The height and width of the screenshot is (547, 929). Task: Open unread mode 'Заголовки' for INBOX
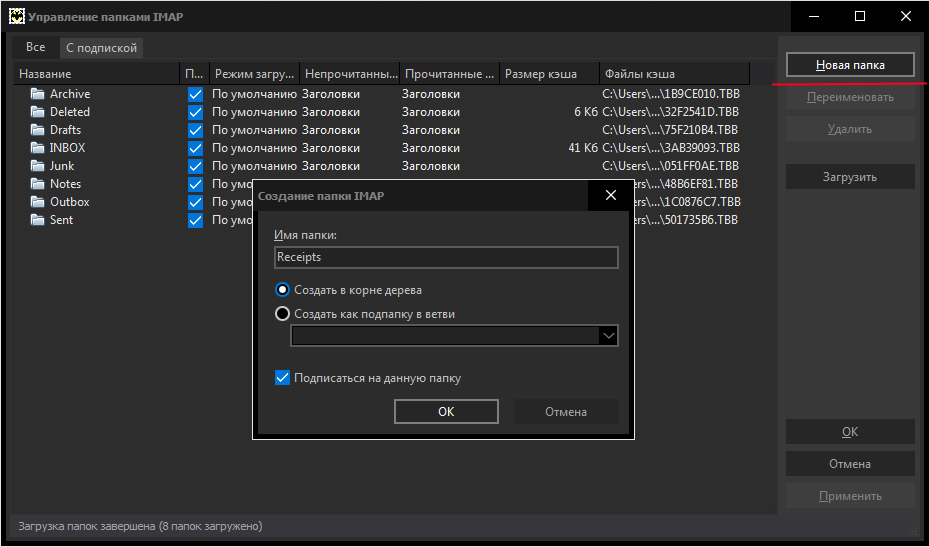click(331, 148)
